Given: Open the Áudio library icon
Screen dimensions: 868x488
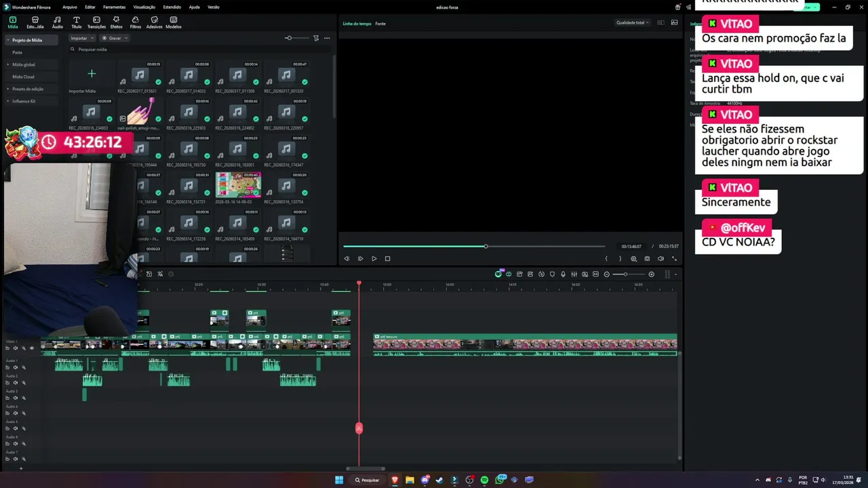Looking at the screenshot, I should [x=57, y=22].
